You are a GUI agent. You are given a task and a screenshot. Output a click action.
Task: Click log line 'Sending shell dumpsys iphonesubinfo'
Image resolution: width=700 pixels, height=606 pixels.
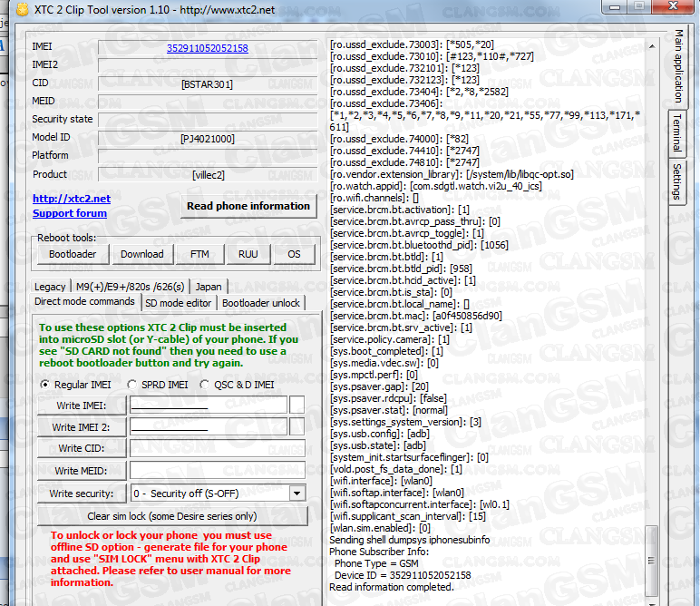point(410,540)
